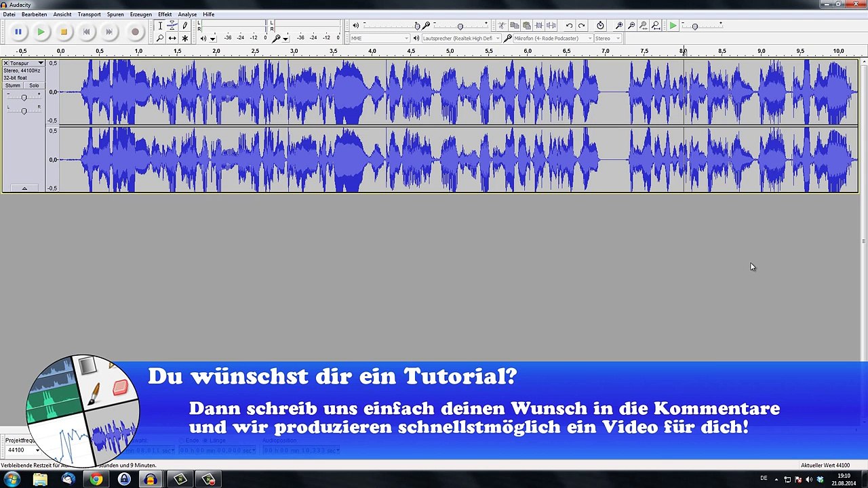Open the input meter microphone dropdown
Viewport: 868px width, 488px height.
[285, 39]
